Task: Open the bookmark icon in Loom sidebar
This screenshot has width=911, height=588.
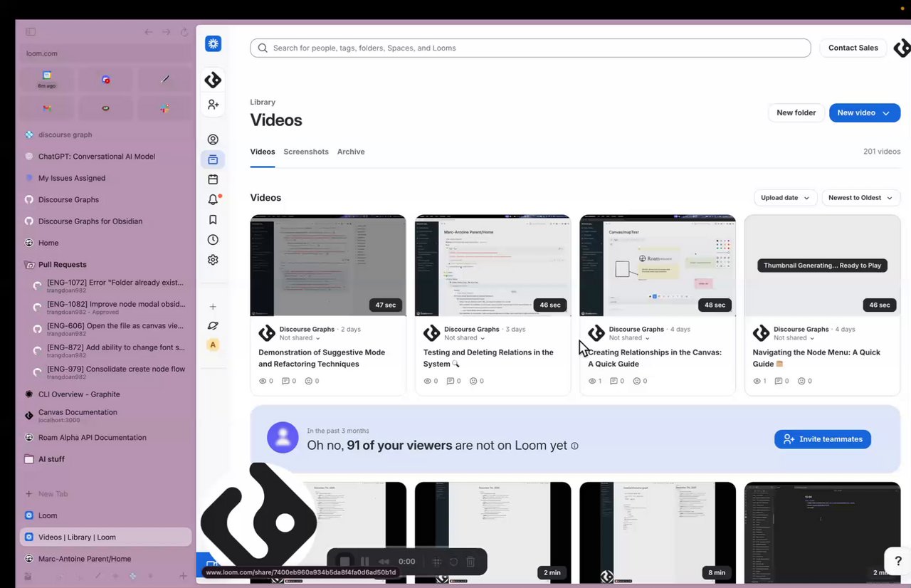Action: pyautogui.click(x=213, y=219)
